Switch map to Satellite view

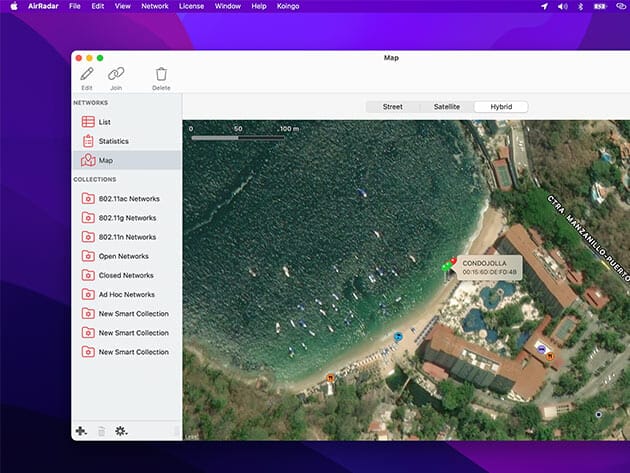click(x=446, y=106)
